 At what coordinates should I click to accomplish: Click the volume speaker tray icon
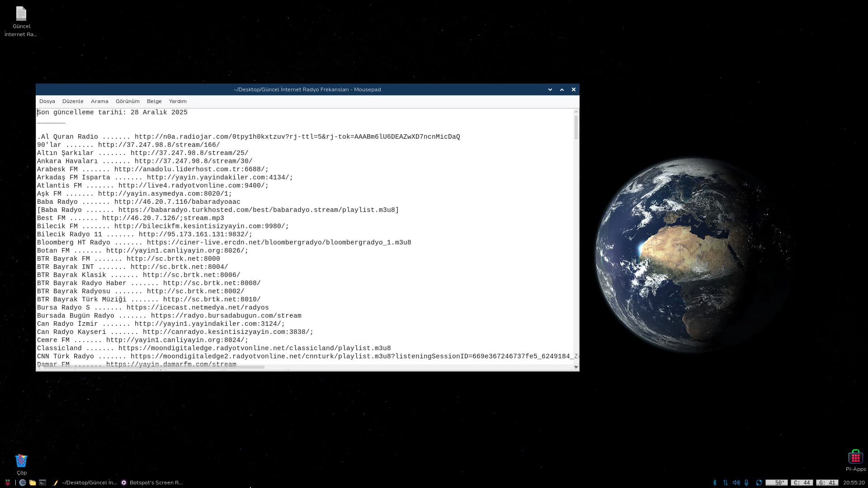click(736, 483)
